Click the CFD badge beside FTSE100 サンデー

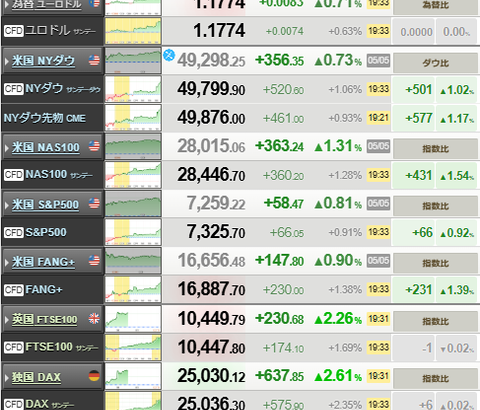[x=14, y=347]
